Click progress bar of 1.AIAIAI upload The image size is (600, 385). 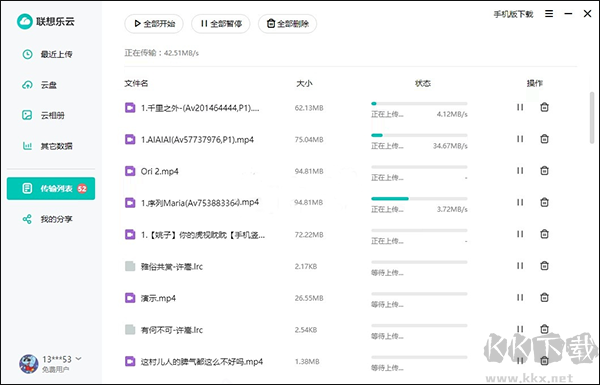419,135
